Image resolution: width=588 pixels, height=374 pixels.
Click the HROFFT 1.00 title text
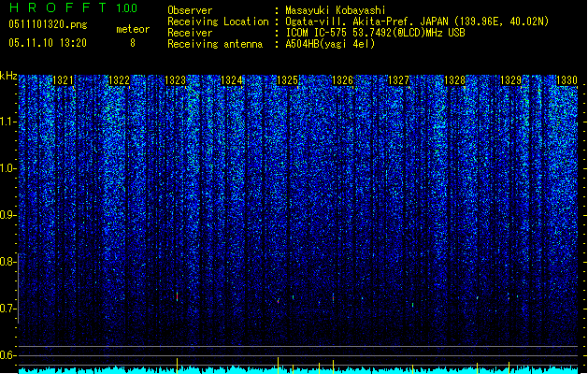pyautogui.click(x=74, y=7)
